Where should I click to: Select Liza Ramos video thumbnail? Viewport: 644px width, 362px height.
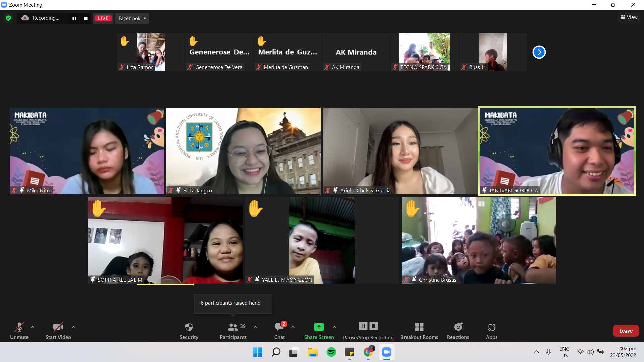click(x=151, y=52)
